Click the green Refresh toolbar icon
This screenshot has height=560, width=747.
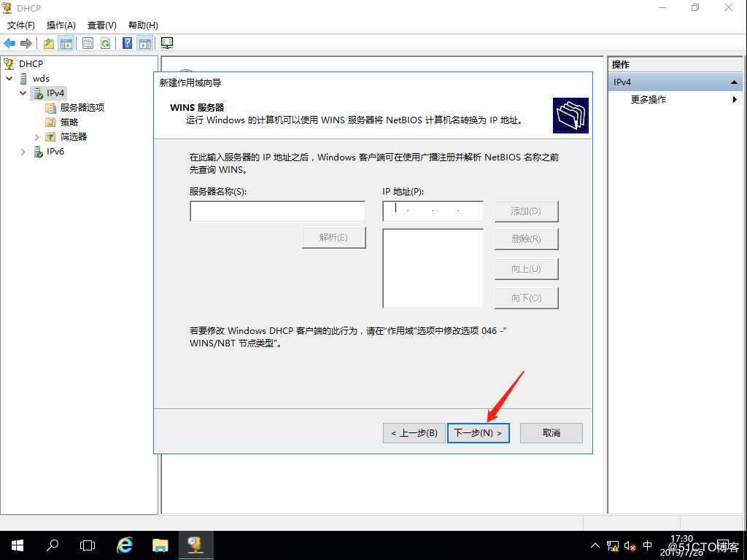(x=105, y=43)
